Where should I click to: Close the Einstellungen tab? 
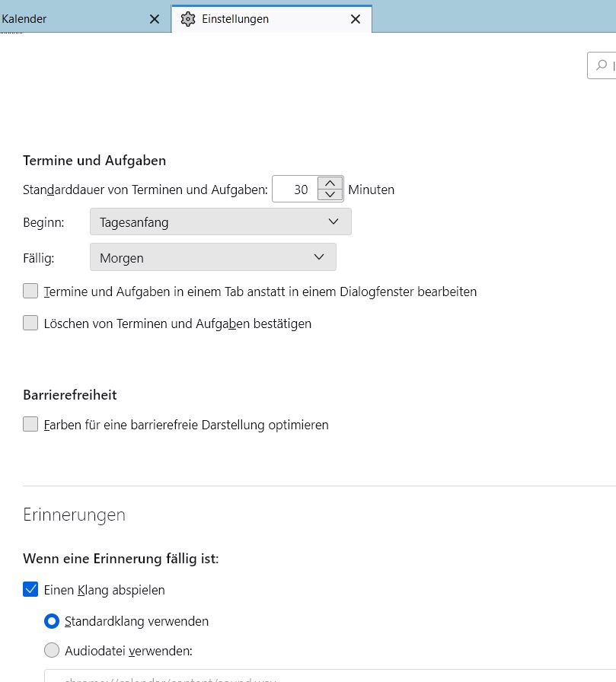point(356,19)
